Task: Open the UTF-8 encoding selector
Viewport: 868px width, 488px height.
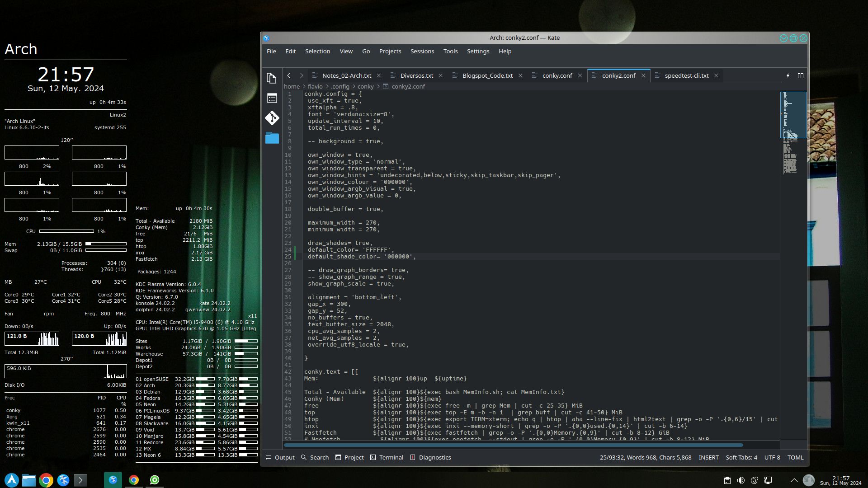Action: 772,457
